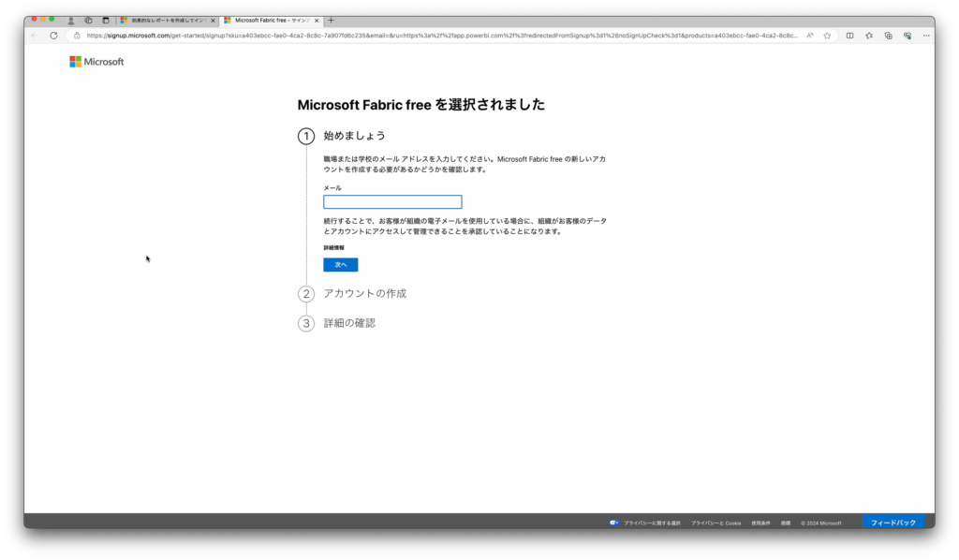
Task: Switch to the first browser tab
Action: (x=166, y=20)
